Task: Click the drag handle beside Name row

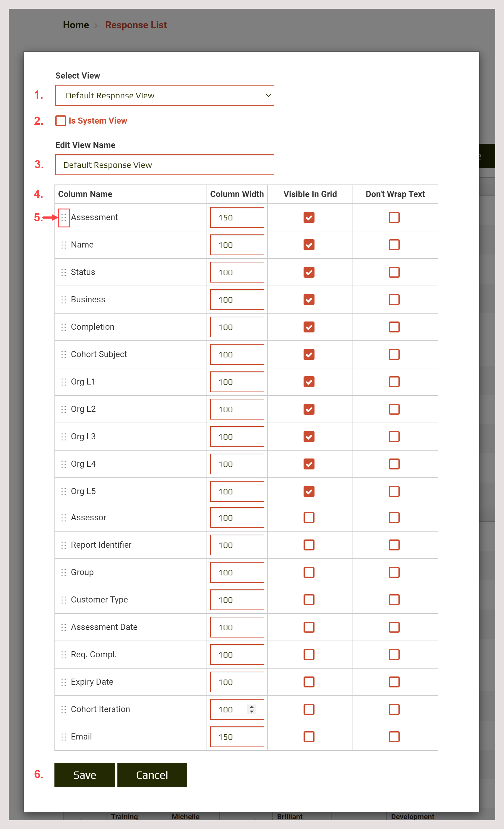Action: pyautogui.click(x=64, y=245)
